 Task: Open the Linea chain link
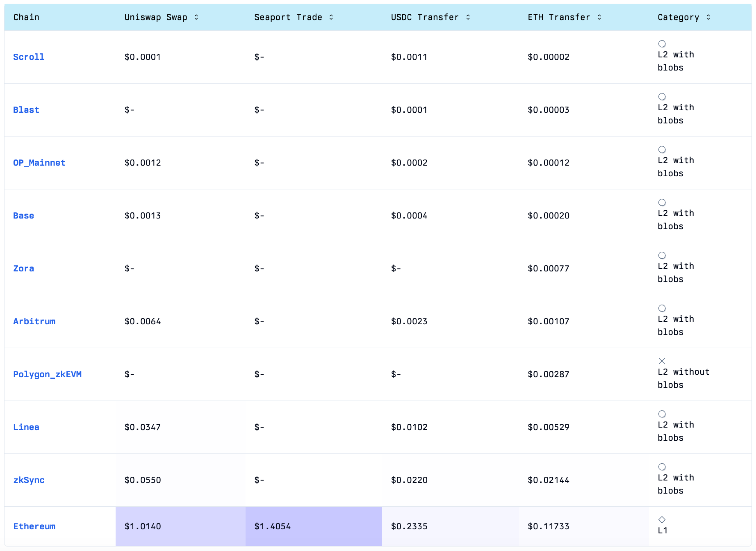coord(26,427)
